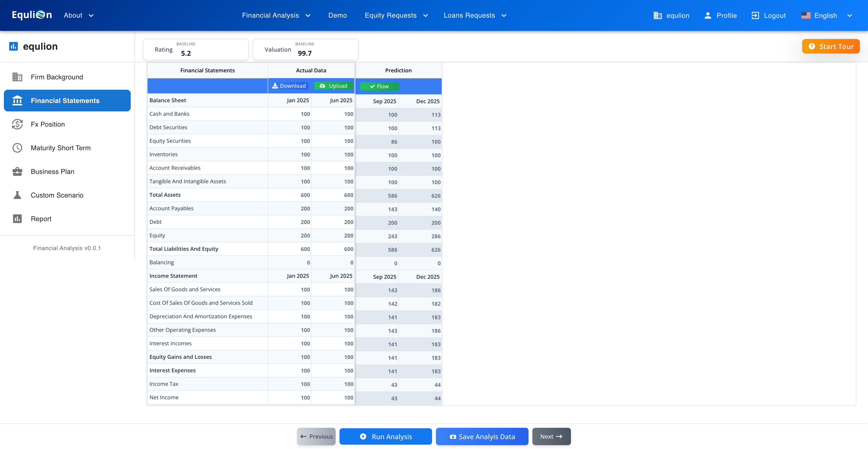Click the Download data button

click(289, 86)
